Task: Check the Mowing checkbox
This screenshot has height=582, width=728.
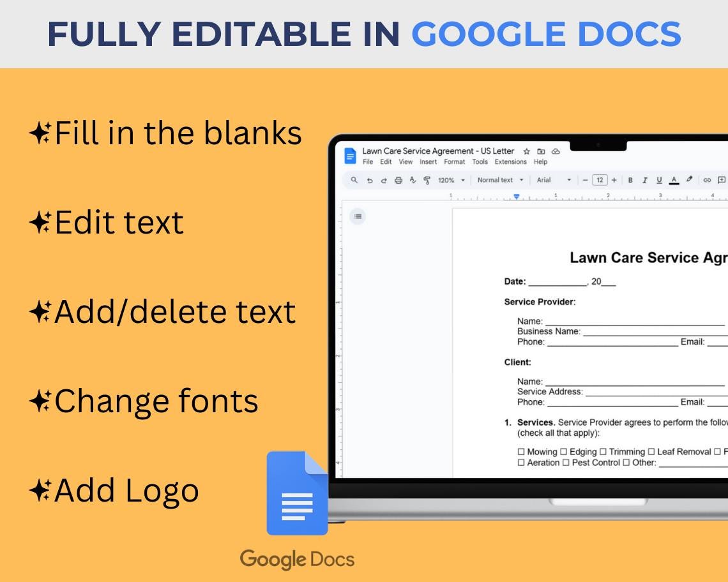Action: click(521, 452)
